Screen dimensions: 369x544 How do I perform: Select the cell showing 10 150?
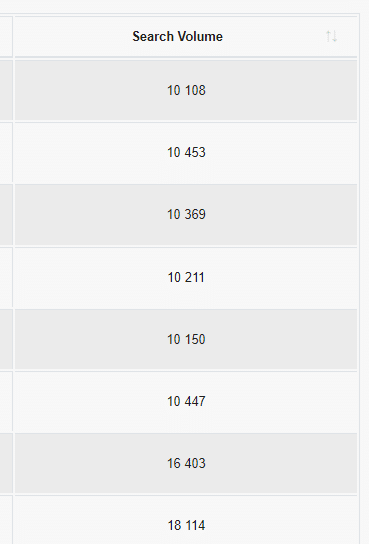[x=186, y=339]
